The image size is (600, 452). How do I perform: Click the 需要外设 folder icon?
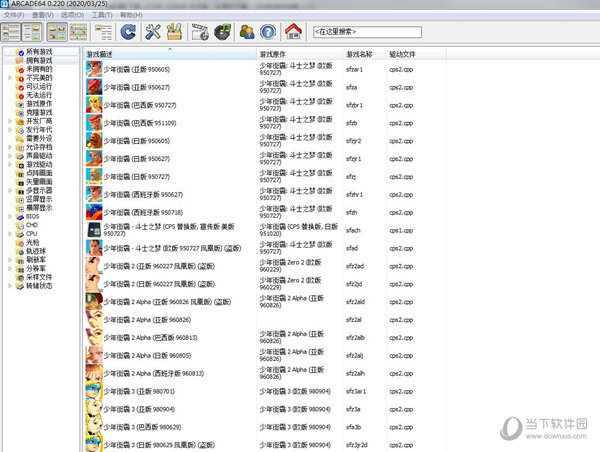20,139
